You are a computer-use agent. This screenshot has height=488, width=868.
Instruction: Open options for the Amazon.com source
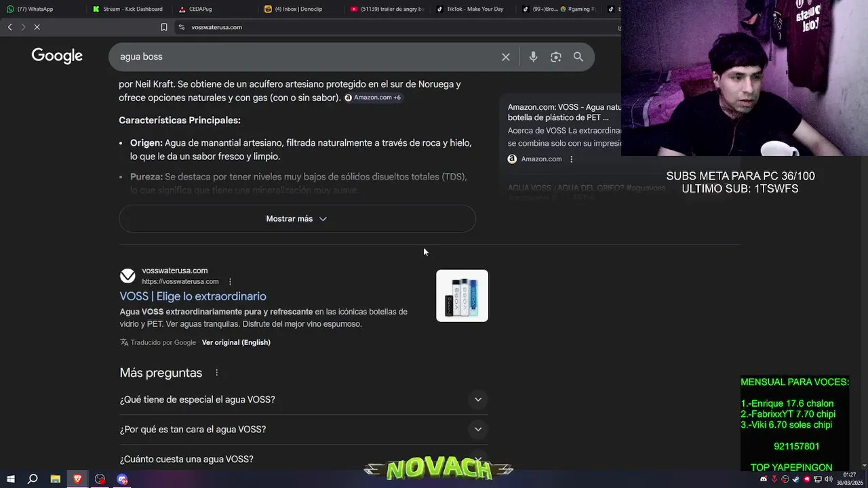(572, 159)
